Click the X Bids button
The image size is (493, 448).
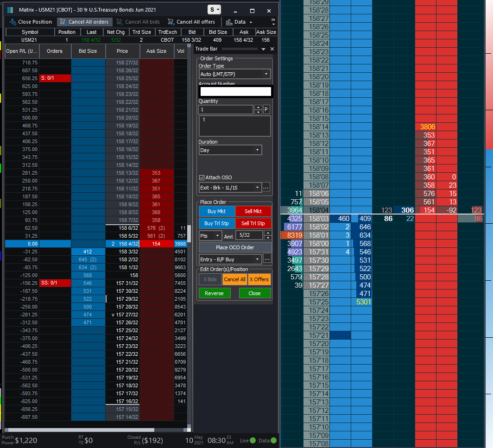tap(210, 279)
